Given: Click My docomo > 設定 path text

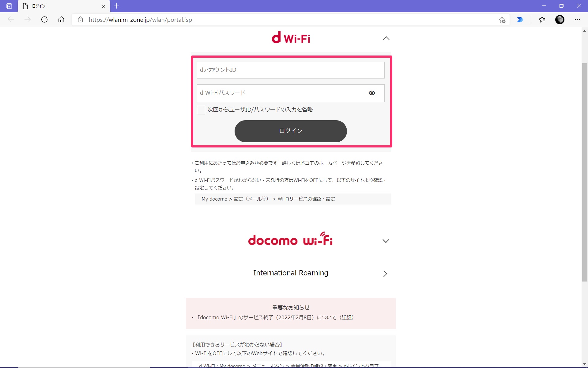Looking at the screenshot, I should coord(268,199).
